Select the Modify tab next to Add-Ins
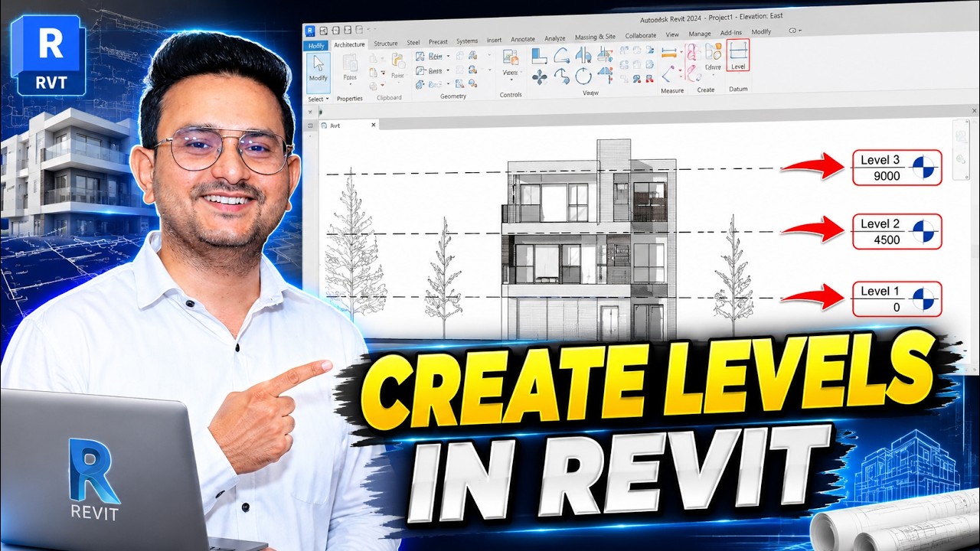This screenshot has height=551, width=980. pyautogui.click(x=762, y=31)
